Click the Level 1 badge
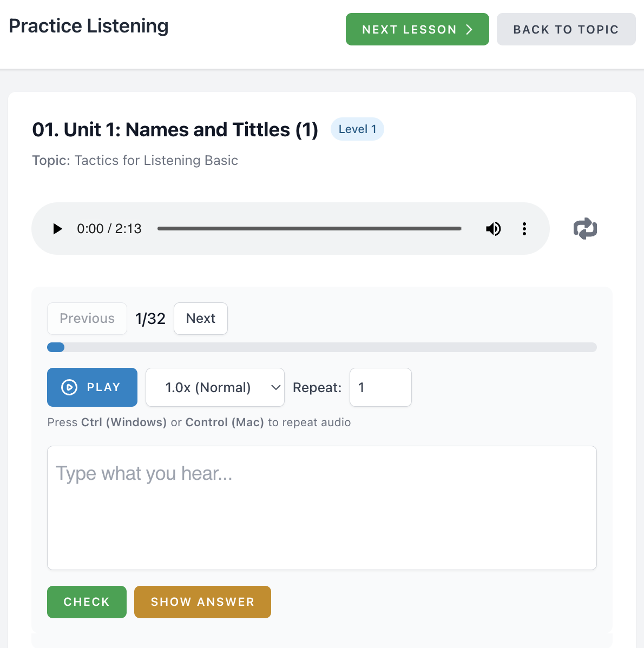The image size is (644, 648). click(x=357, y=129)
